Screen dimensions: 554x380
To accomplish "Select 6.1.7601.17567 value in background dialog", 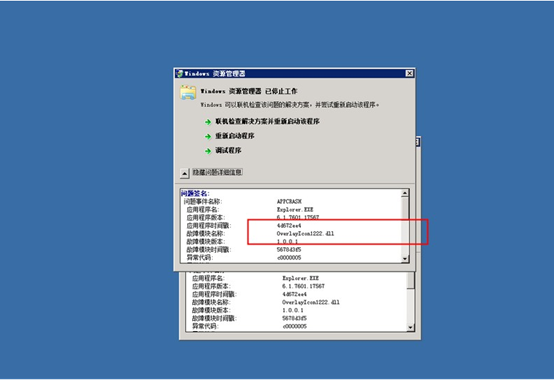I will point(303,286).
